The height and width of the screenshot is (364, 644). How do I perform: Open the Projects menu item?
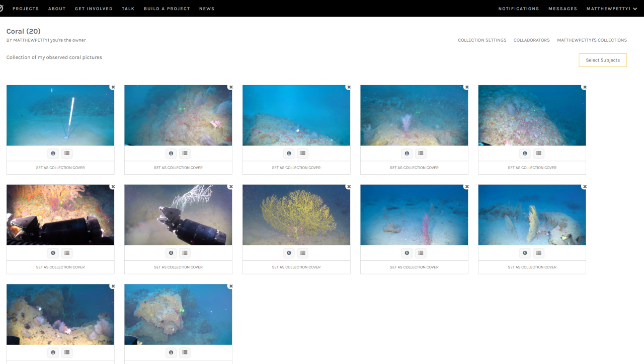(26, 9)
